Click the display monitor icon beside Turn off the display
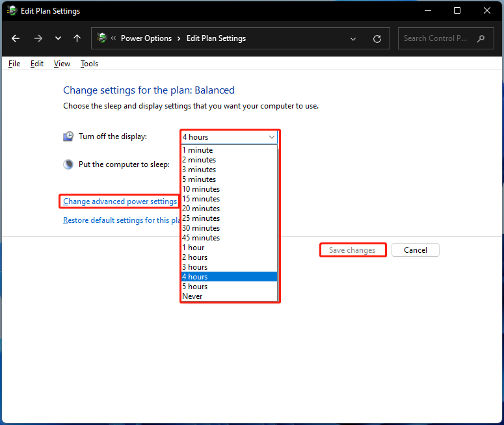 [68, 136]
